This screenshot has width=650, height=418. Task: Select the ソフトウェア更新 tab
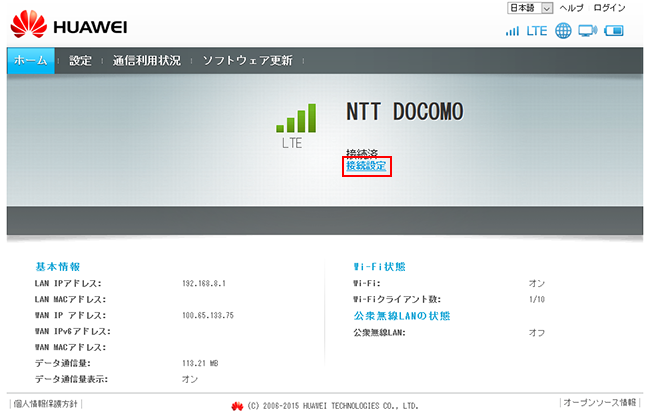pos(247,61)
